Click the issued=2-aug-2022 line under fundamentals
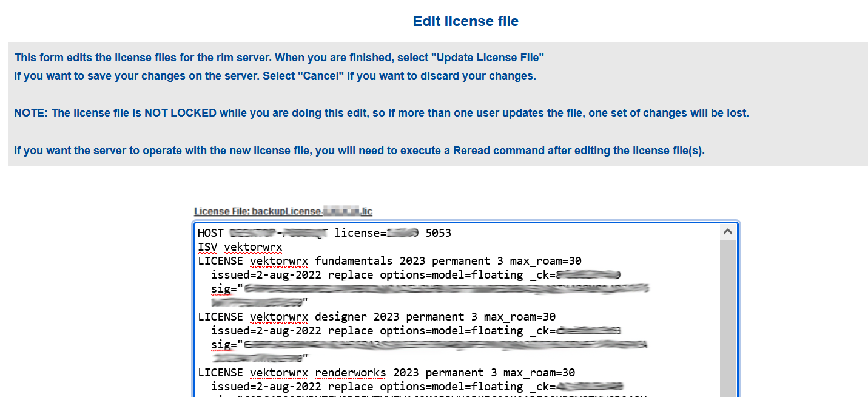868x397 pixels. pos(415,275)
